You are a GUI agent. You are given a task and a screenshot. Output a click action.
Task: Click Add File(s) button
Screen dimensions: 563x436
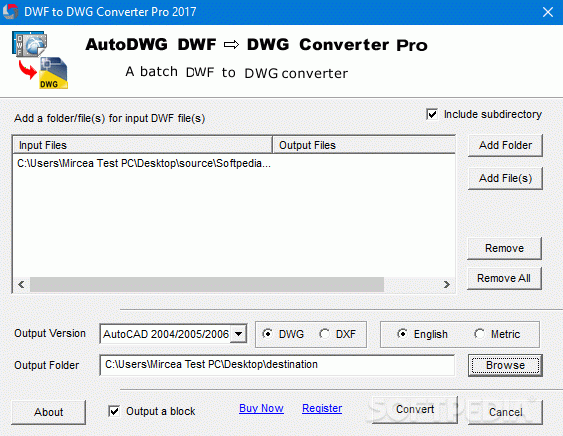(x=505, y=178)
